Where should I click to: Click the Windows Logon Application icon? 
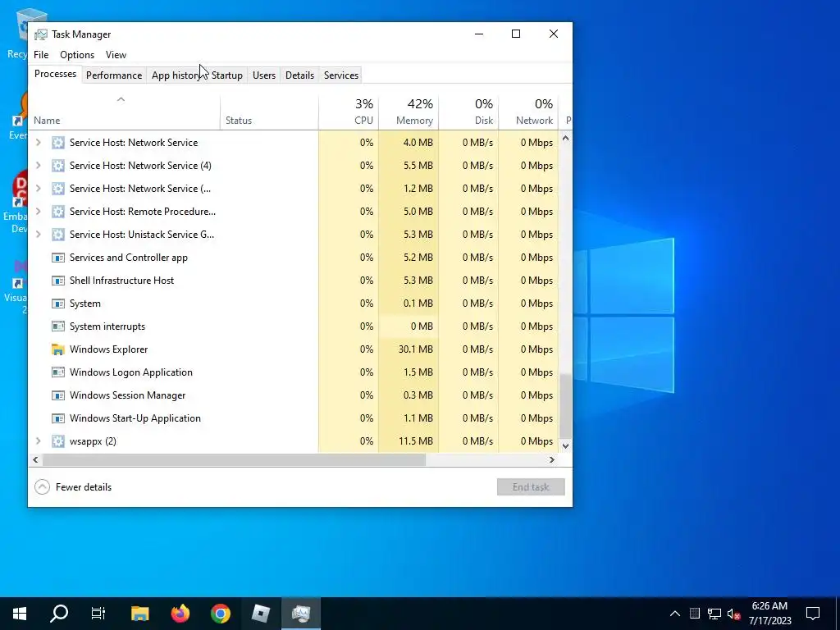point(58,372)
